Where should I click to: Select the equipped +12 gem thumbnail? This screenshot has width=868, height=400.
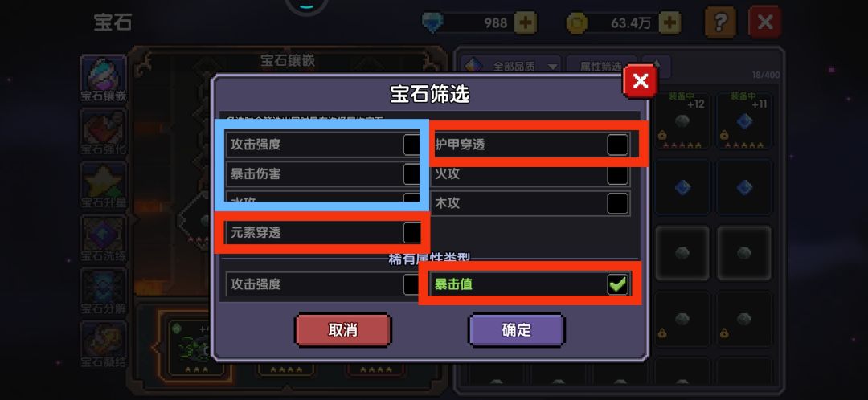pyautogui.click(x=682, y=120)
